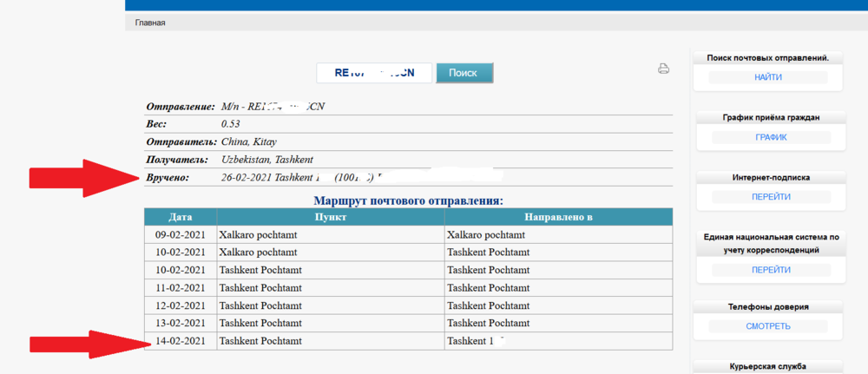Click СМОТРЕТЬ under Телефоны доверия
The height and width of the screenshot is (374, 868).
click(x=767, y=326)
